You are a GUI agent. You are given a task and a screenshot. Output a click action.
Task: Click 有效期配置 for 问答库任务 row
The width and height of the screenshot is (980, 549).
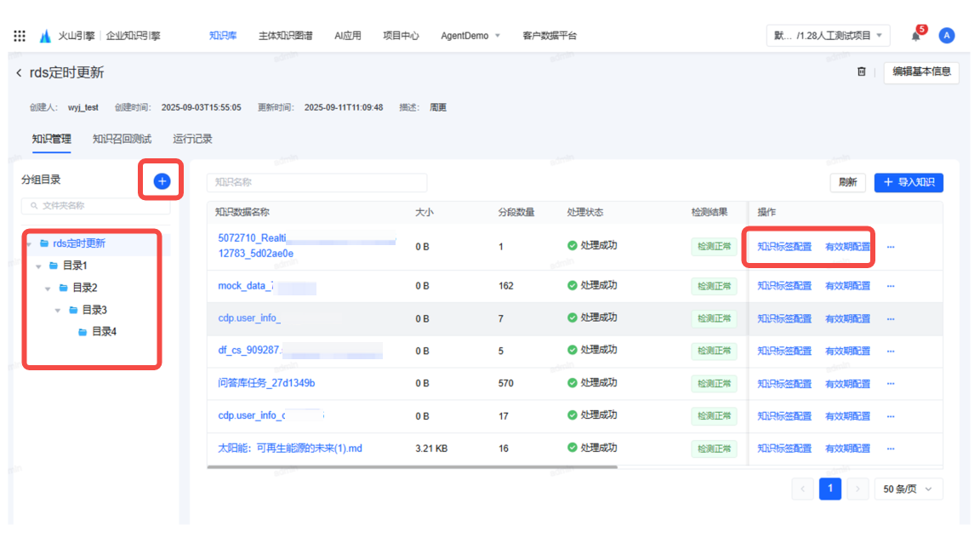[847, 384]
